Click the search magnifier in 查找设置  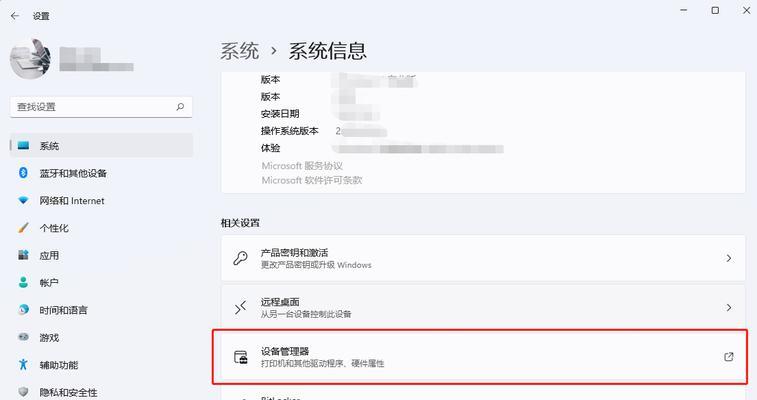180,107
